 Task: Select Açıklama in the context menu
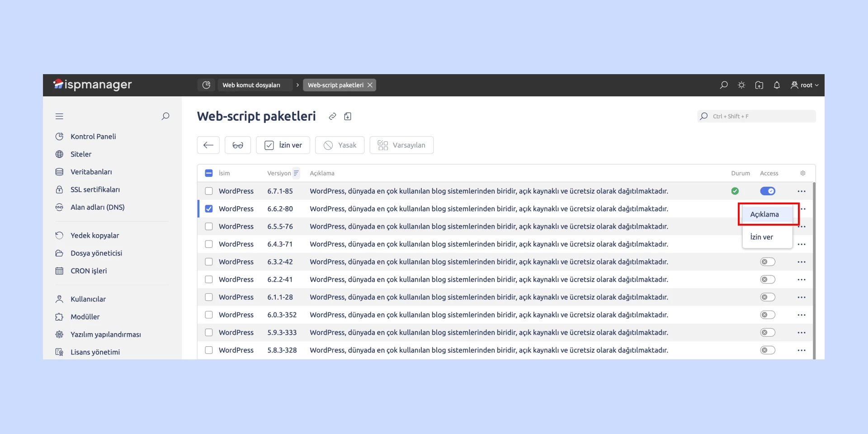[767, 214]
